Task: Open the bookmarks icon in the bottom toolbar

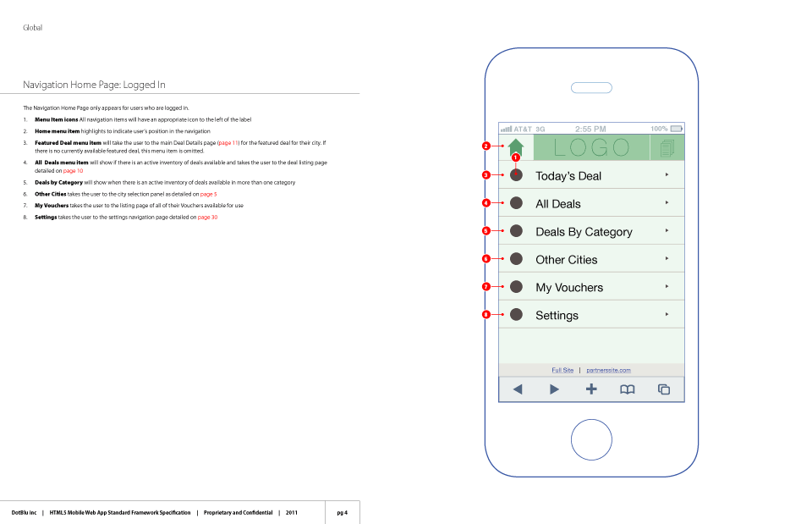Action: [x=628, y=389]
